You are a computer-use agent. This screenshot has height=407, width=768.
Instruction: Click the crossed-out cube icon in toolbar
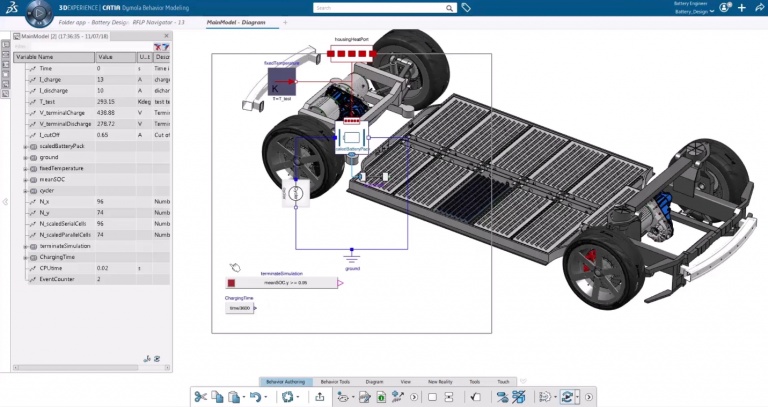[x=519, y=397]
